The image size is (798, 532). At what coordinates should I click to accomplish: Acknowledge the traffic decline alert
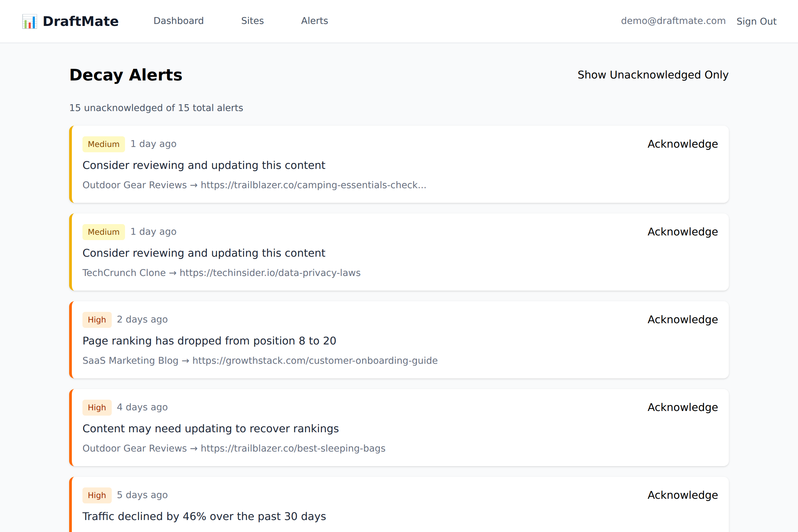[683, 495]
